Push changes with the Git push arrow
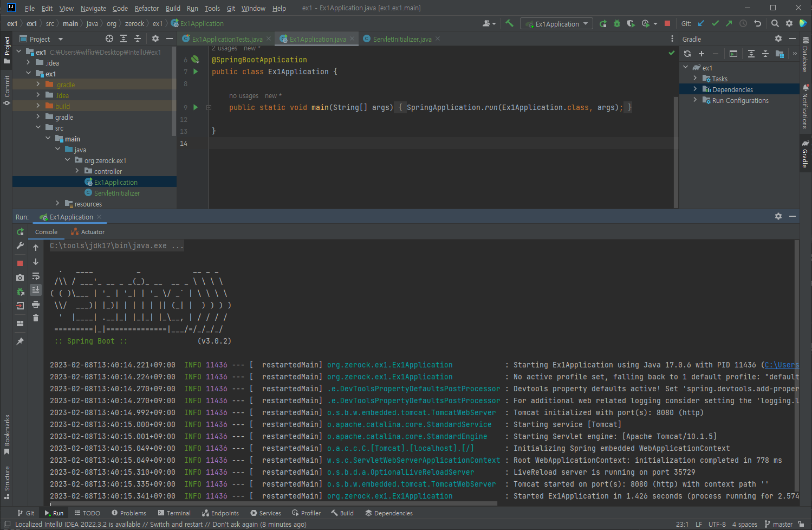 pos(729,23)
